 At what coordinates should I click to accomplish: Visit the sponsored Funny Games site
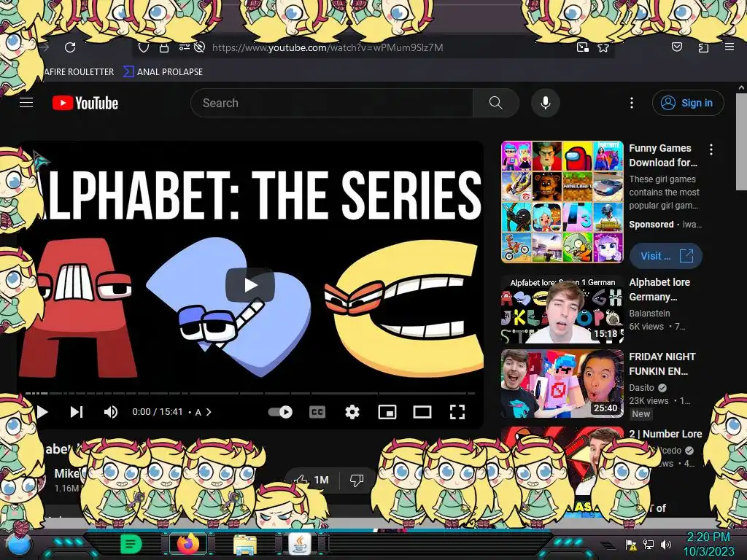pos(665,256)
